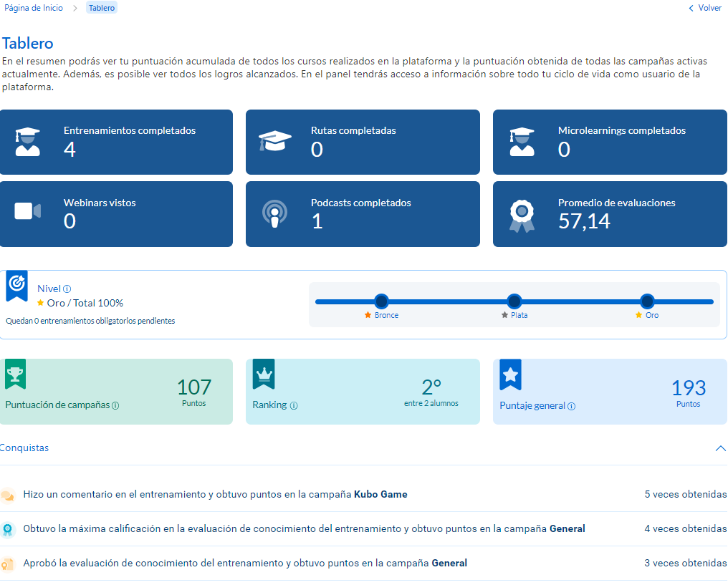Click the Plata level marker on progress bar
728x585 pixels.
click(x=514, y=301)
